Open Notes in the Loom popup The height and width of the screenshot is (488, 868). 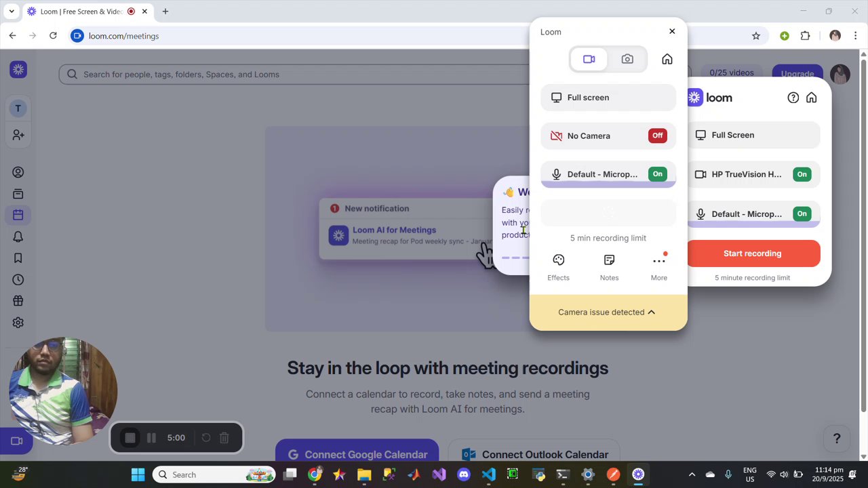[x=609, y=267]
